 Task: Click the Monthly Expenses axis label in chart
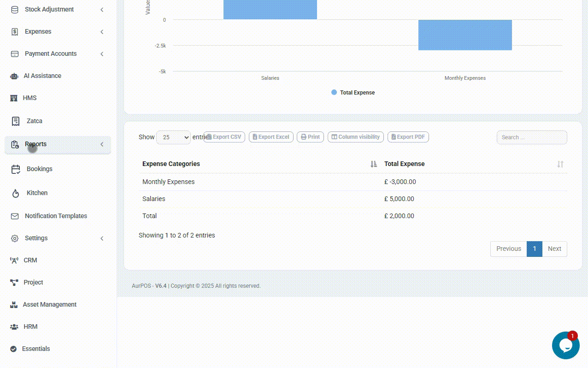(465, 78)
